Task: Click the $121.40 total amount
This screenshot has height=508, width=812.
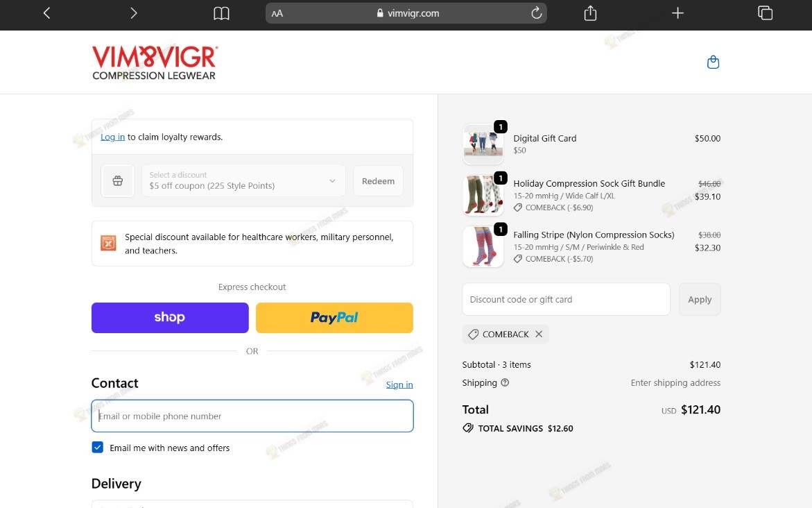Action: 700,409
